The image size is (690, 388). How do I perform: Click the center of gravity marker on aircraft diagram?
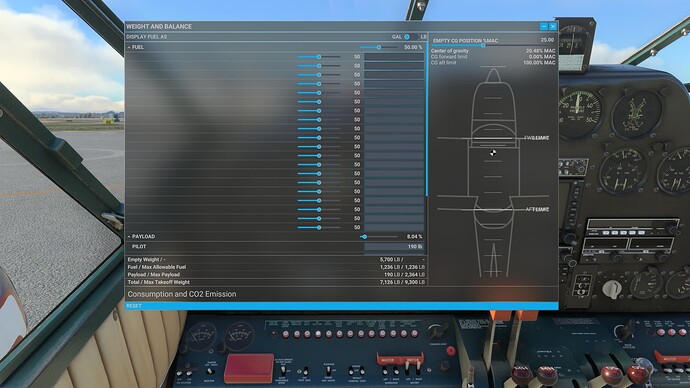tap(493, 153)
